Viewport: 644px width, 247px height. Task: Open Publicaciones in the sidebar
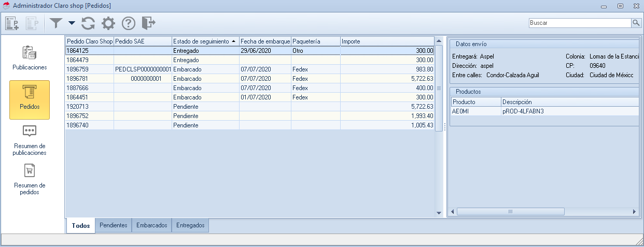pos(30,57)
